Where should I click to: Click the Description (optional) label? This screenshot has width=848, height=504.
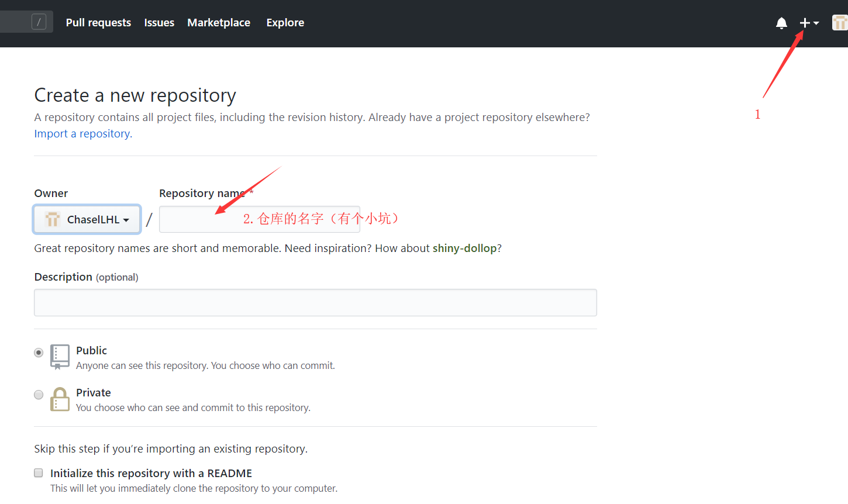87,277
